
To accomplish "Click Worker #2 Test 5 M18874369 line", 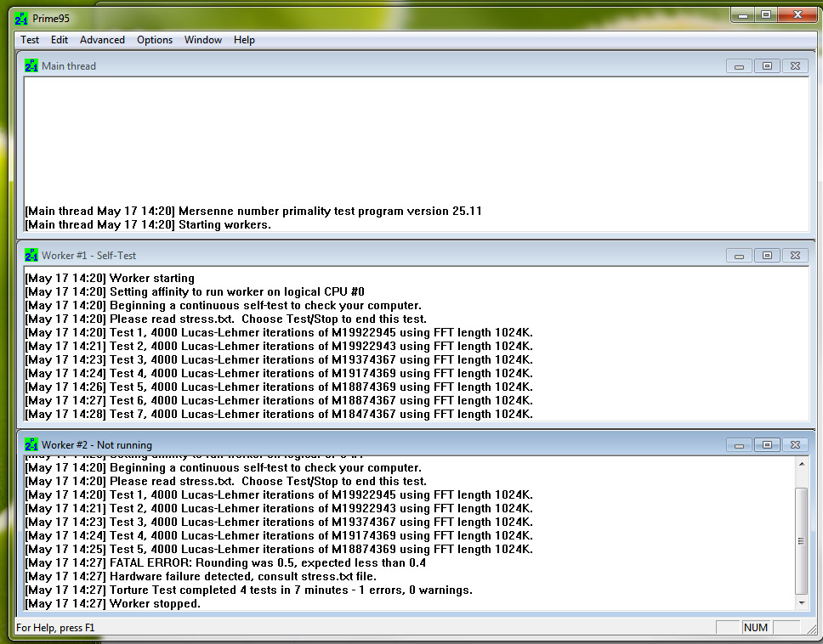I will point(279,549).
